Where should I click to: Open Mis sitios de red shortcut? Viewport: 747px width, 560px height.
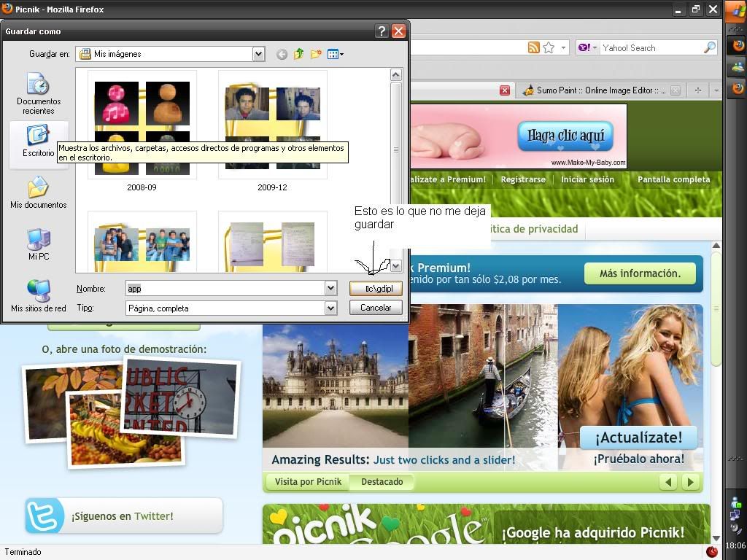39,296
